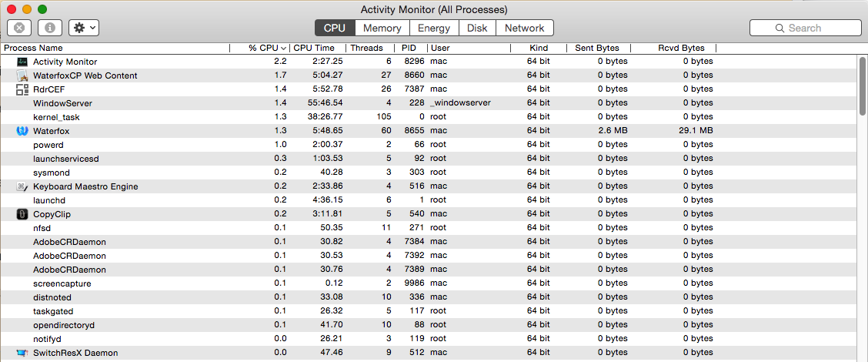Sort by the Kind column header
Screen dimensions: 868x362
pos(539,49)
